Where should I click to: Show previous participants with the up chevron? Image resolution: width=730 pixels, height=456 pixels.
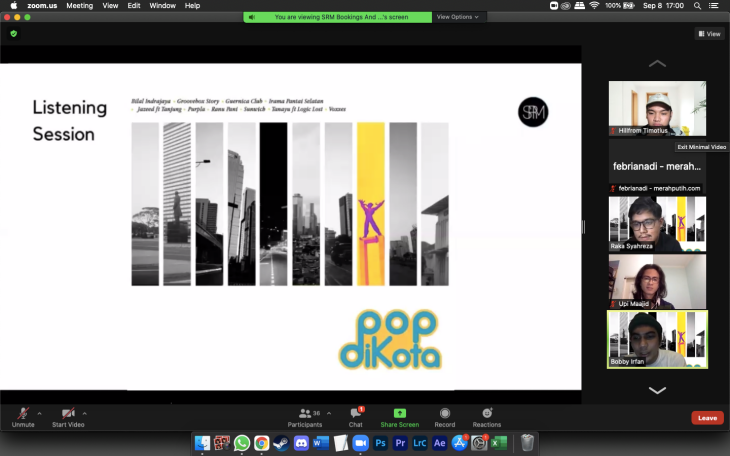(657, 64)
